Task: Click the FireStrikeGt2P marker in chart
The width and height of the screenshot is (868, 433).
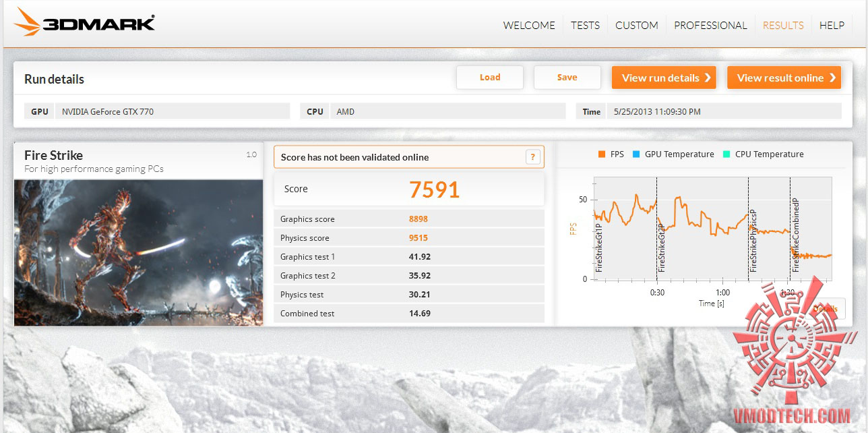Action: 662,249
